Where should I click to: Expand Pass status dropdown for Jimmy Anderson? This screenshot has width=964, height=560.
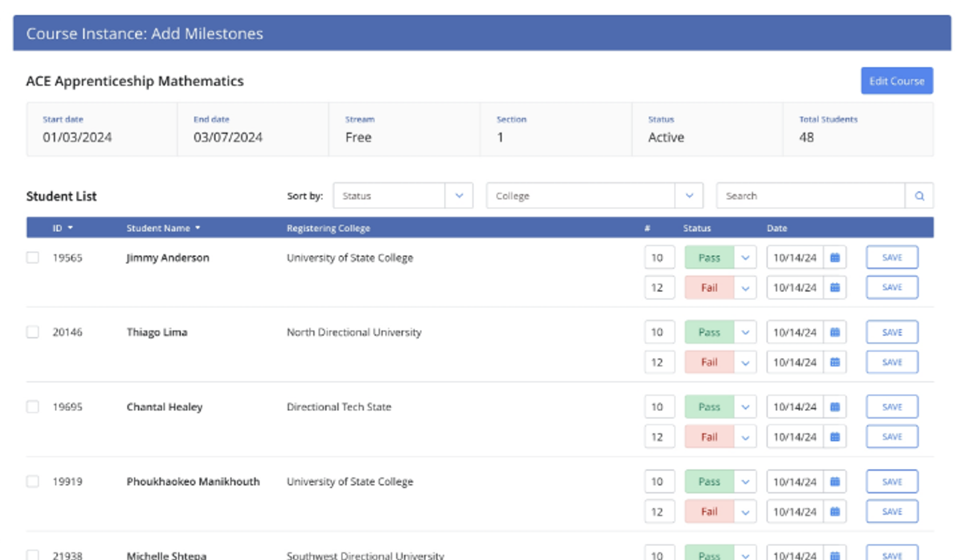(x=745, y=257)
